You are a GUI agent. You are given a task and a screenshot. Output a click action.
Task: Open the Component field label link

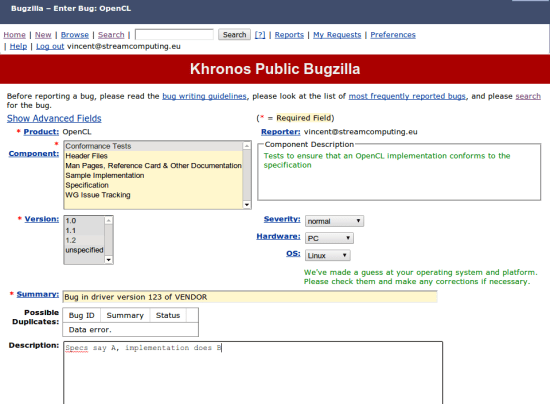tap(34, 154)
